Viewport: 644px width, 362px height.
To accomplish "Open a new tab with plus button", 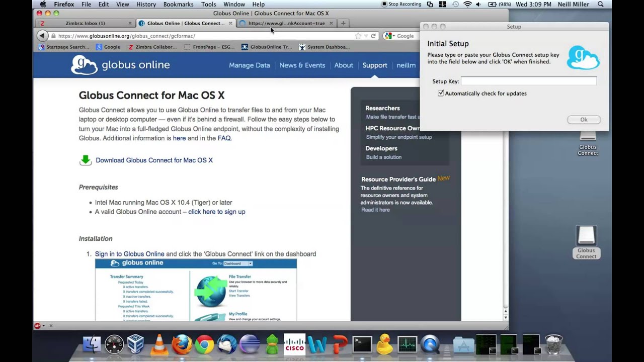I will point(343,23).
